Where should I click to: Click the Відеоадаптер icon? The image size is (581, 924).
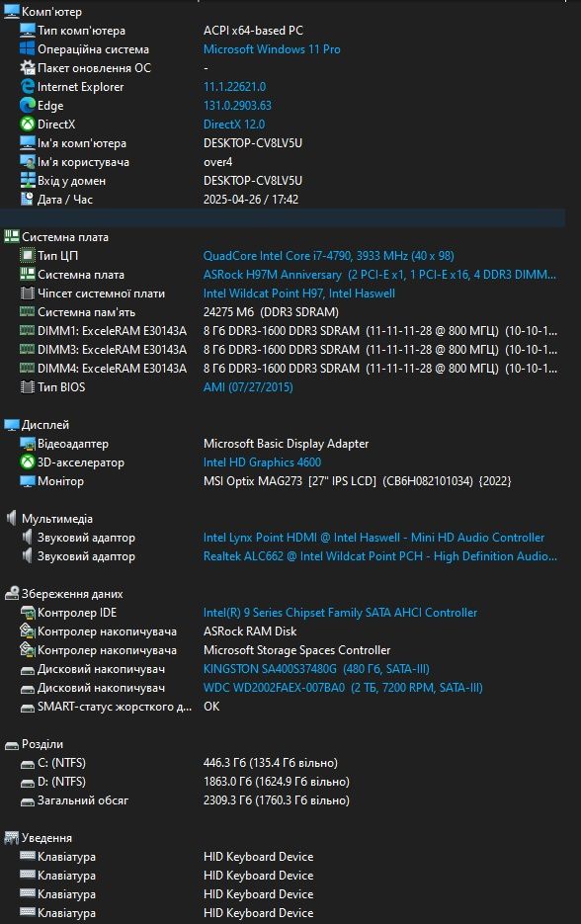tap(27, 443)
